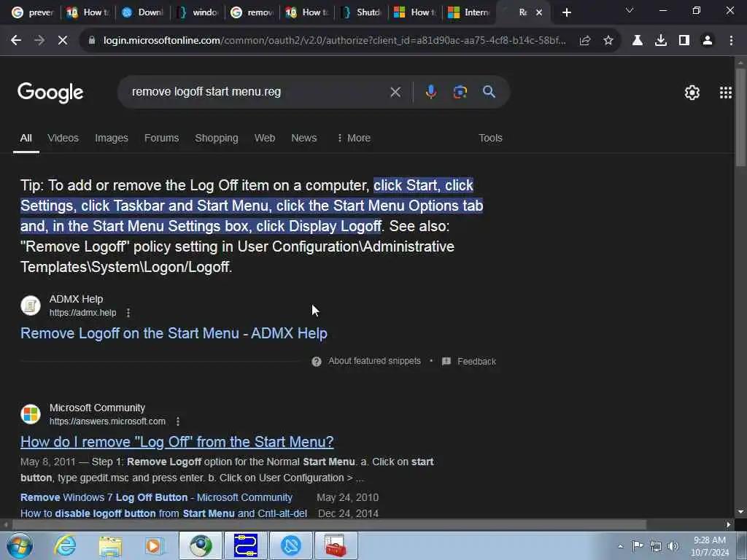Open options for Microsoft Community result
The height and width of the screenshot is (560, 747).
click(x=178, y=421)
